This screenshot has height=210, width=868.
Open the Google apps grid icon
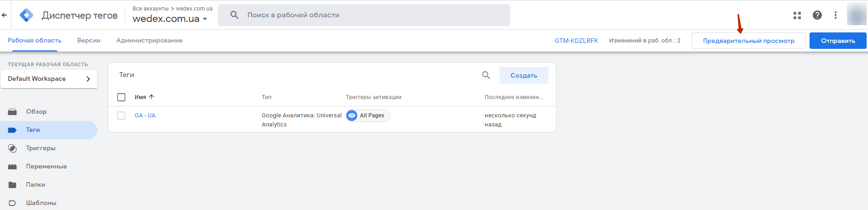pos(797,15)
